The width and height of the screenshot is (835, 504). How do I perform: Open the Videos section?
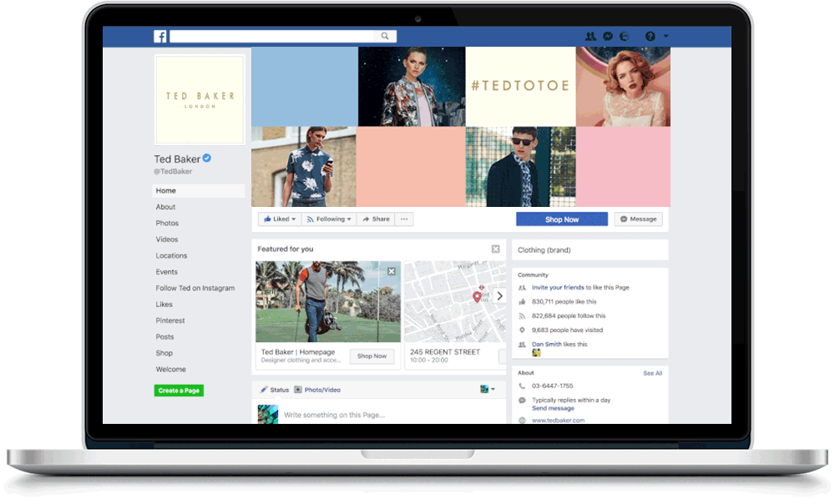(x=167, y=239)
